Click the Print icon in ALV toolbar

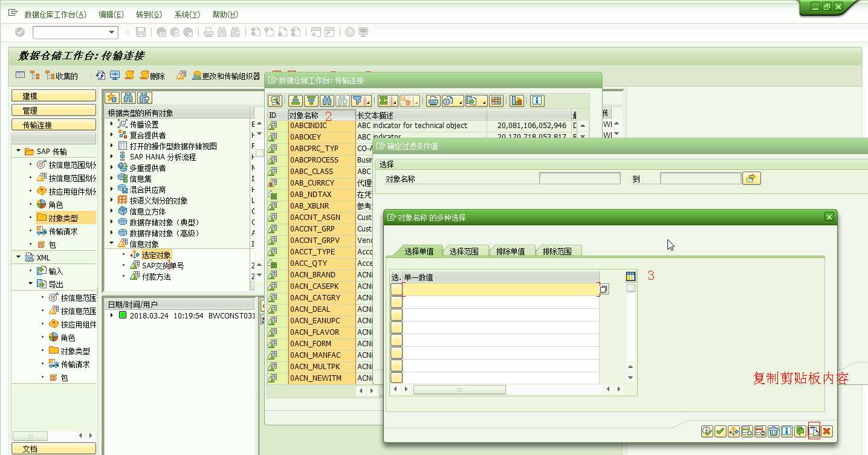[x=433, y=101]
